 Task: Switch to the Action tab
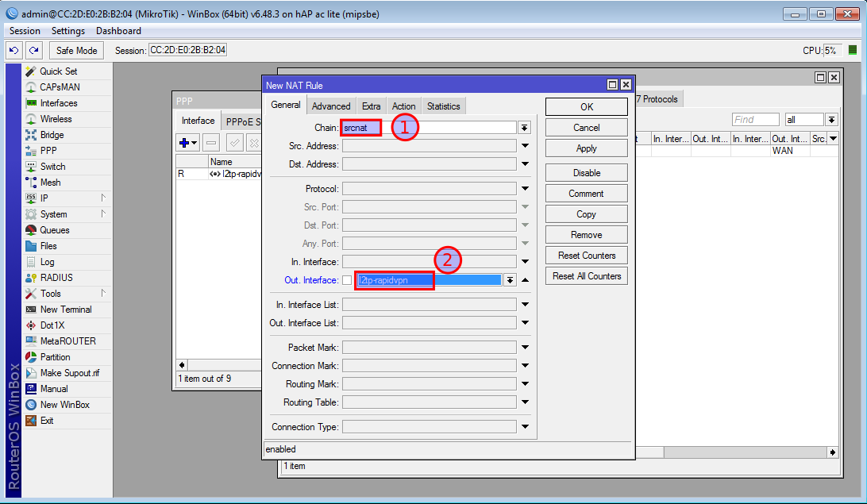[403, 106]
